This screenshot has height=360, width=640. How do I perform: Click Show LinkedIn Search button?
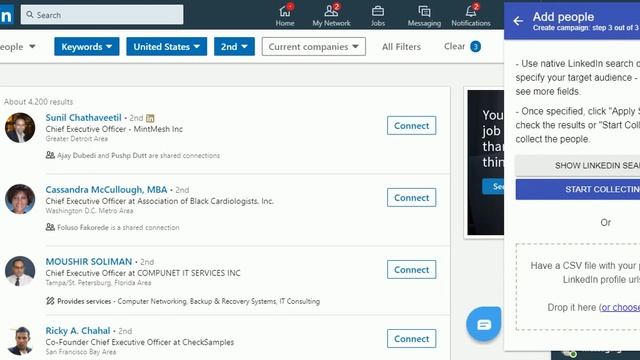tap(578, 165)
